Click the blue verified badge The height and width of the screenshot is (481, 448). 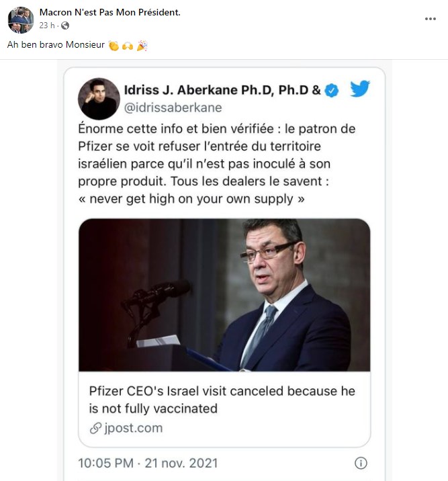click(x=332, y=91)
